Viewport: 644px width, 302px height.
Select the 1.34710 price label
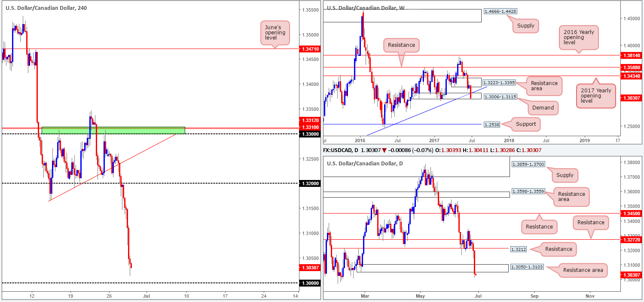pos(309,49)
